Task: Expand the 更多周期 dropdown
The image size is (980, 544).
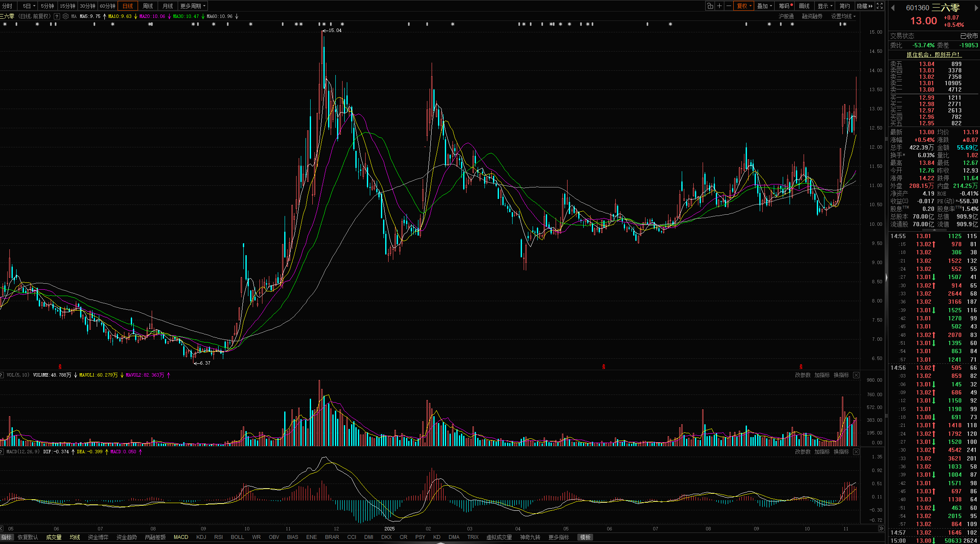Action: coord(193,6)
